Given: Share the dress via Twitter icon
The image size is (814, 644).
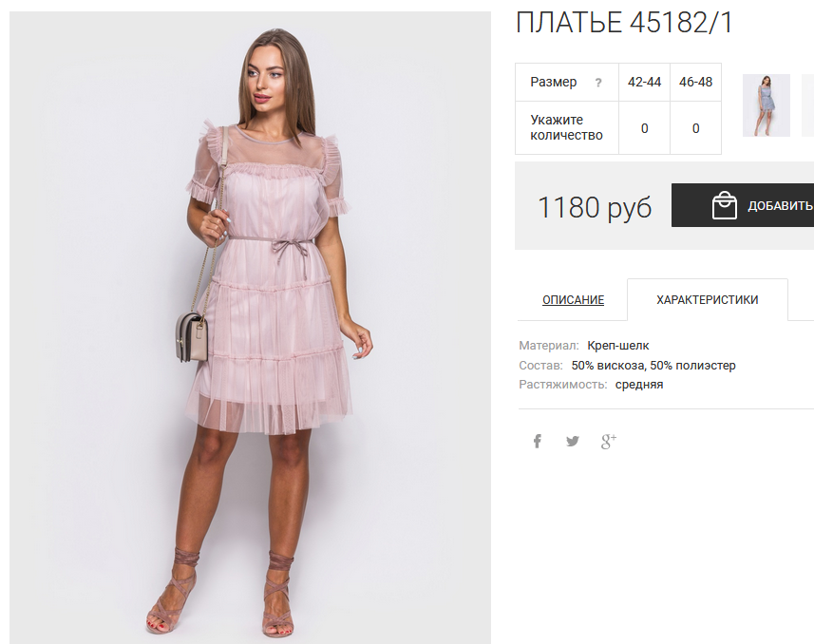Looking at the screenshot, I should click(573, 442).
